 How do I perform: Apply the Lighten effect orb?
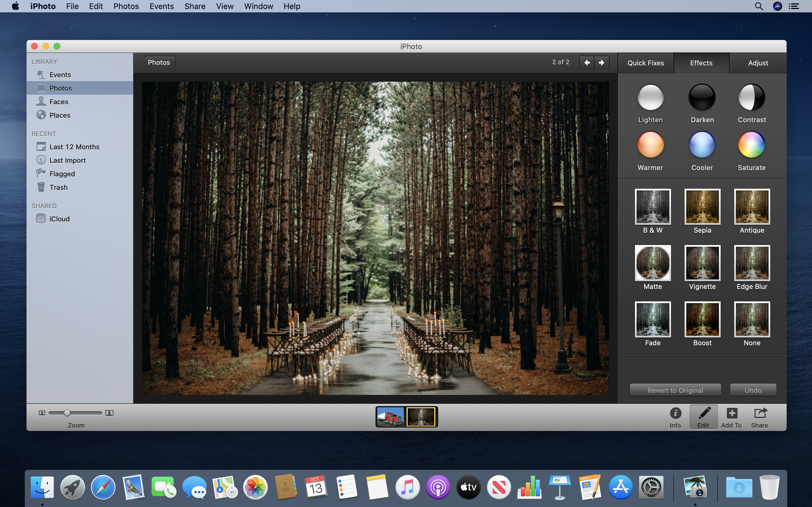tap(650, 97)
